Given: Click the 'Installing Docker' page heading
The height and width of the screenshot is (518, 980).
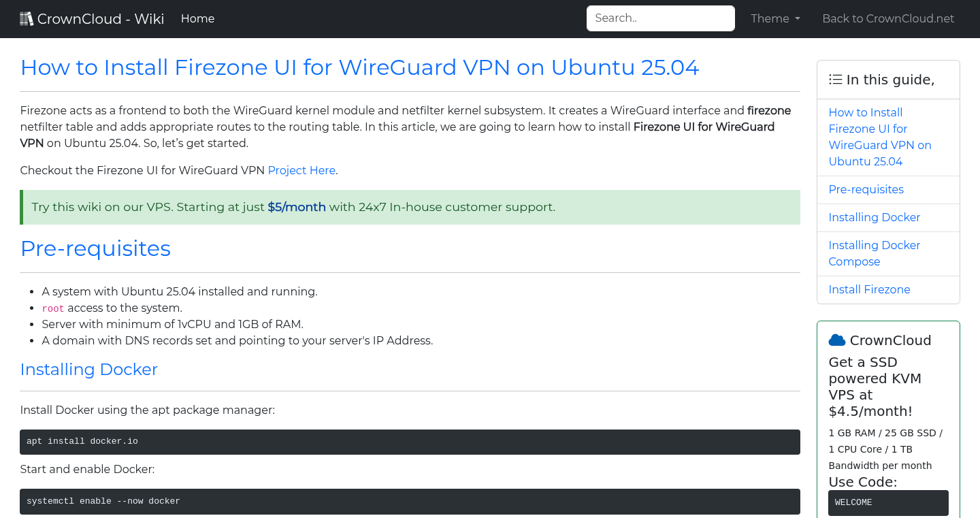Looking at the screenshot, I should click(88, 370).
